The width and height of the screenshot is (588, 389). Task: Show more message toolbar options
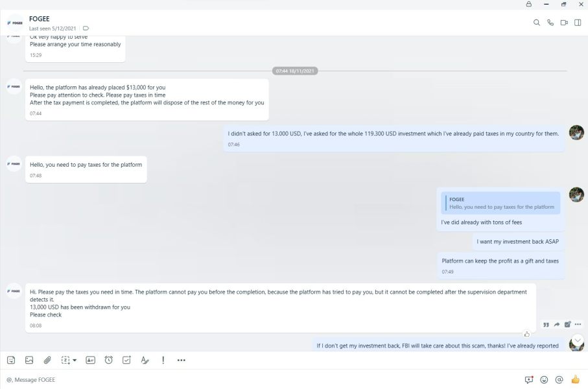coord(181,360)
